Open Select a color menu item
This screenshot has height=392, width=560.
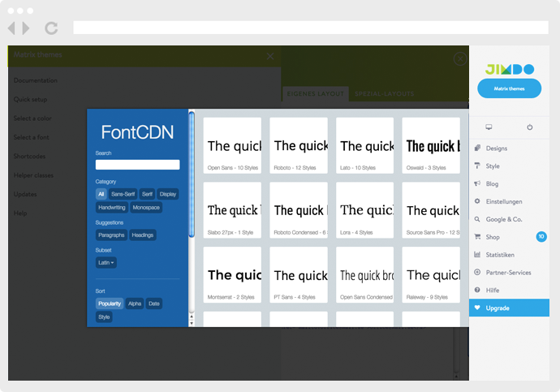[32, 118]
